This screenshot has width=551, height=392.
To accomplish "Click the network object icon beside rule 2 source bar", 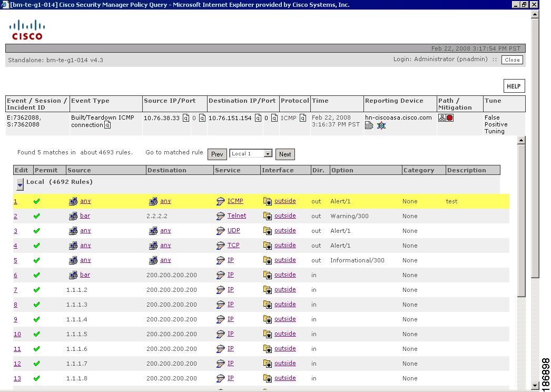I will 73,216.
